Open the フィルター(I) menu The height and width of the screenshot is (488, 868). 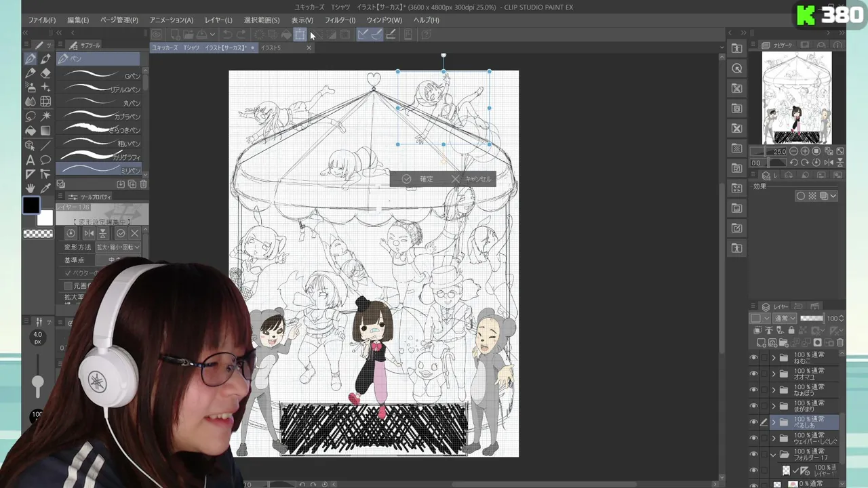click(340, 20)
